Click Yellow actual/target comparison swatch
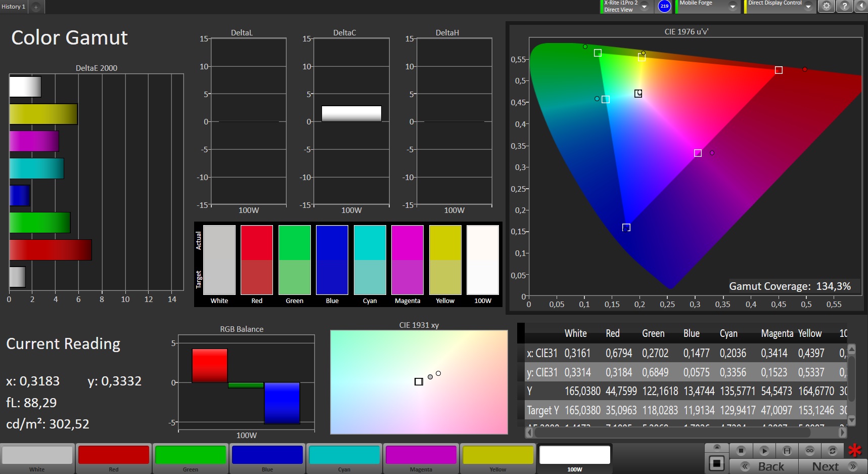 click(x=445, y=260)
